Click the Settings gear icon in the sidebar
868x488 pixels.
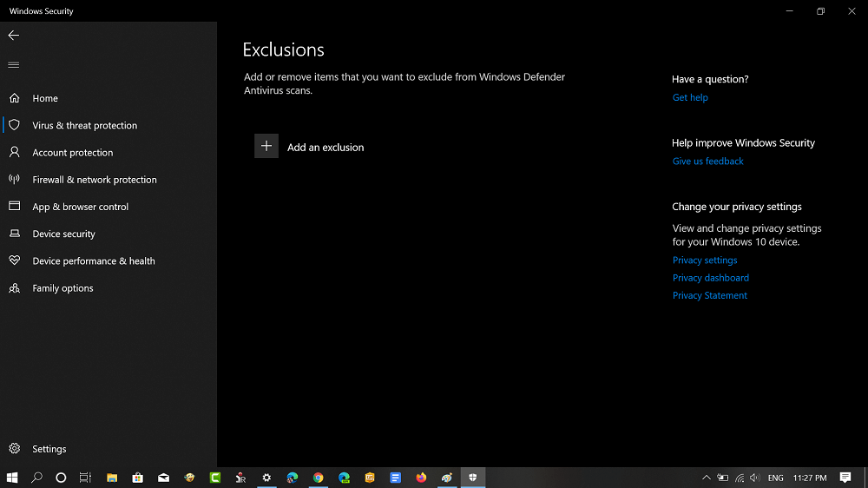coord(15,449)
